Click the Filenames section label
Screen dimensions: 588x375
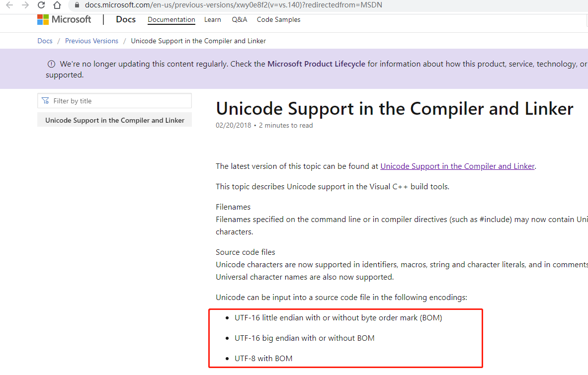point(233,207)
